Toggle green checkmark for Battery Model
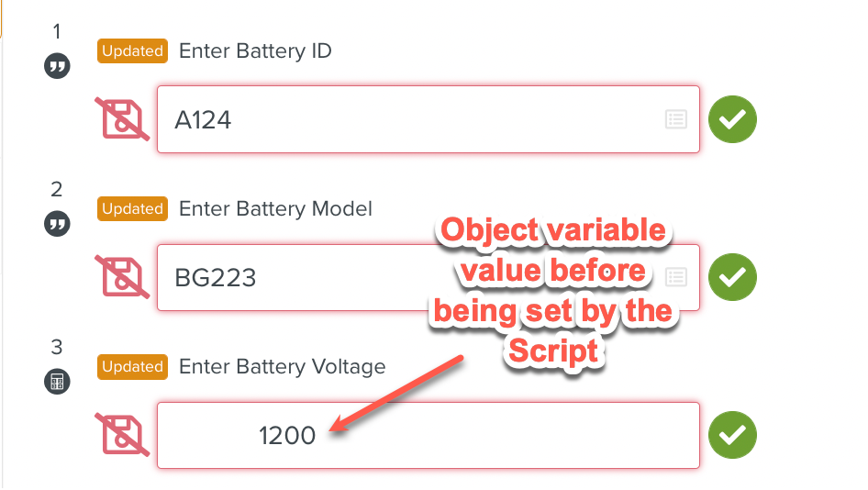Viewport: 868px width, 490px height. click(731, 277)
